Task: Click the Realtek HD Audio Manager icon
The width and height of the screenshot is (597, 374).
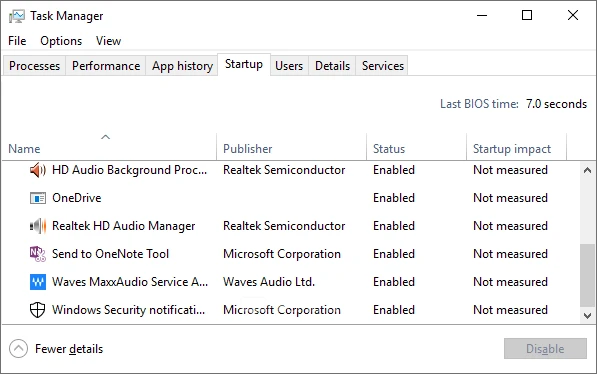Action: point(38,226)
